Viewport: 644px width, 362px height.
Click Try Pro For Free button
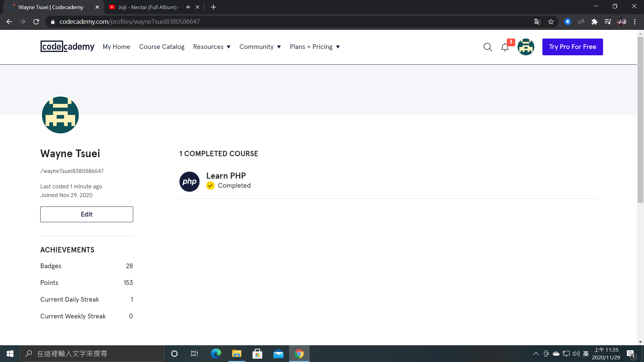tap(573, 47)
